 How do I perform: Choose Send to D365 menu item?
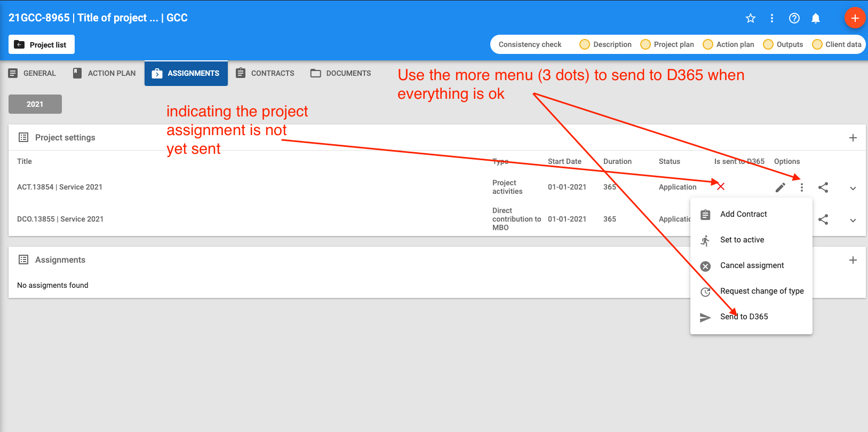(751, 317)
